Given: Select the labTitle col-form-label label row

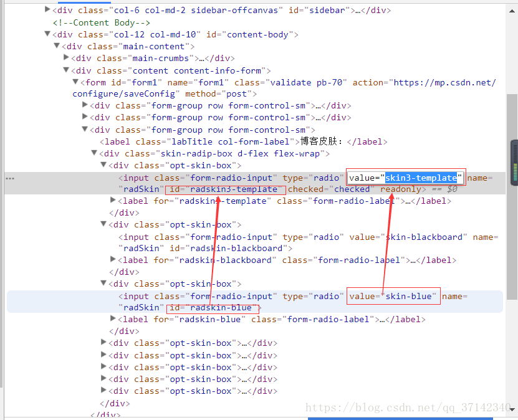Looking at the screenshot, I should (x=244, y=141).
